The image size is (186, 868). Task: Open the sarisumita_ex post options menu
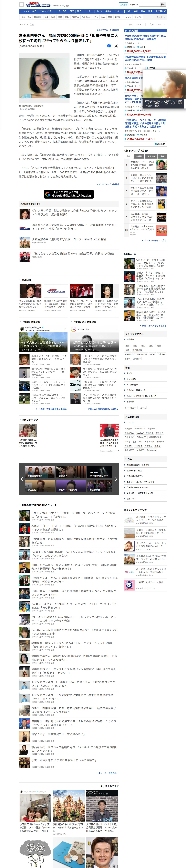(x=64, y=329)
